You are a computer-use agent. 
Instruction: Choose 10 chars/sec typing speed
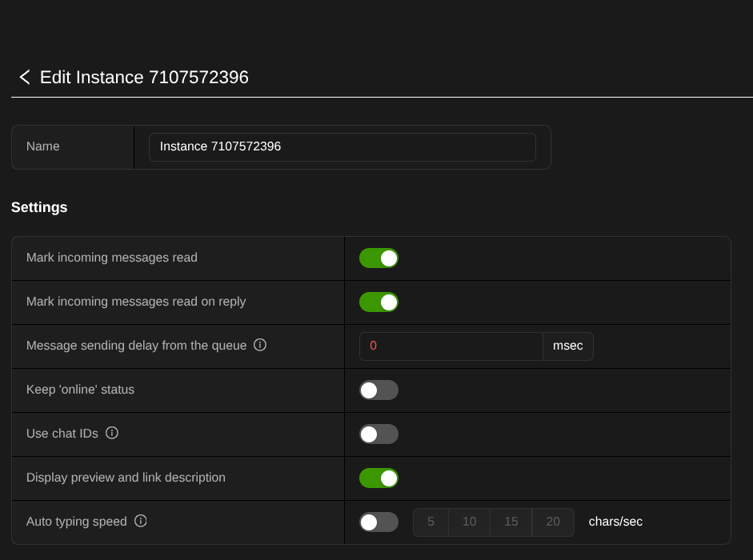pyautogui.click(x=469, y=522)
